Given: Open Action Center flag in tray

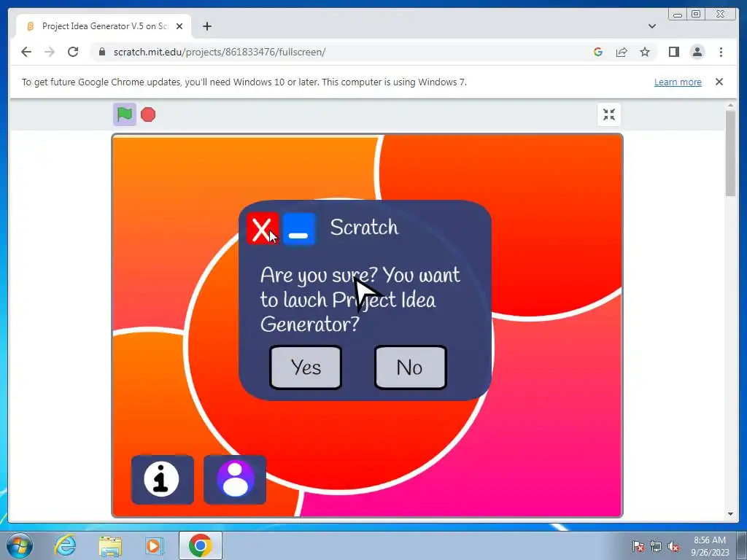Looking at the screenshot, I should (x=638, y=546).
